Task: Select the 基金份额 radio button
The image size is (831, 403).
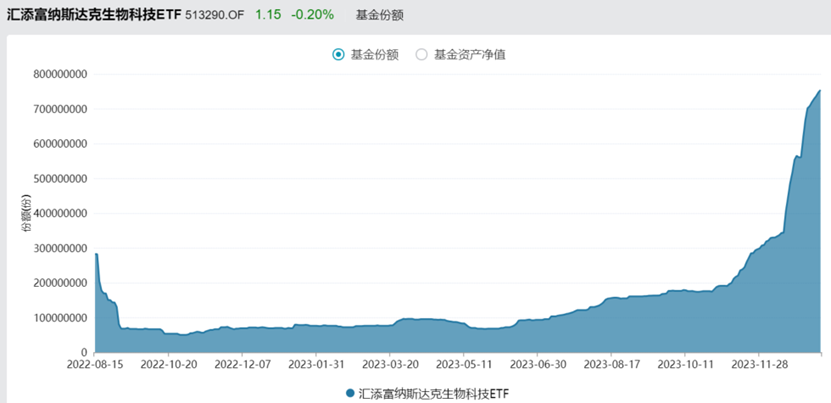Action: [338, 55]
